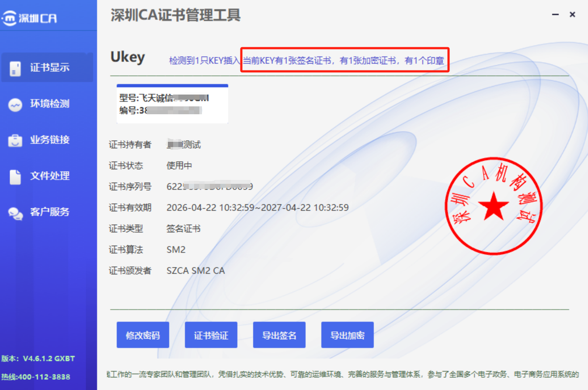Image resolution: width=588 pixels, height=390 pixels.
Task: Click the 证书算法 label
Action: tap(126, 250)
